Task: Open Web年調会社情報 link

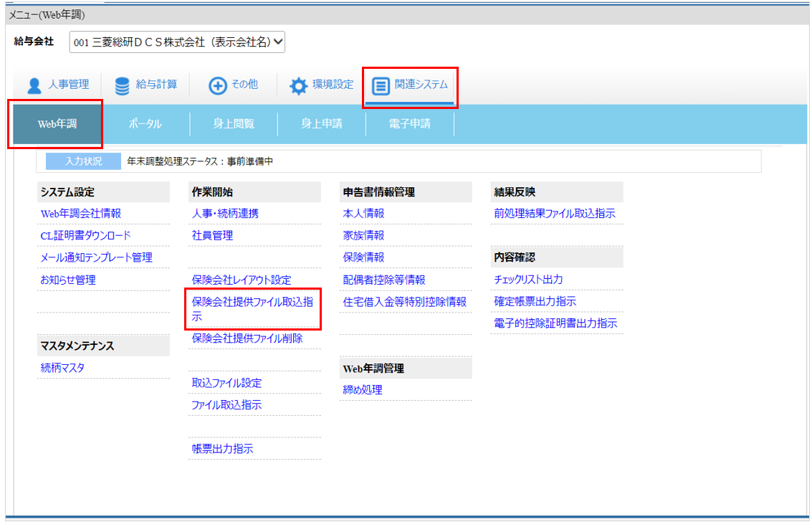Action: pos(81,214)
